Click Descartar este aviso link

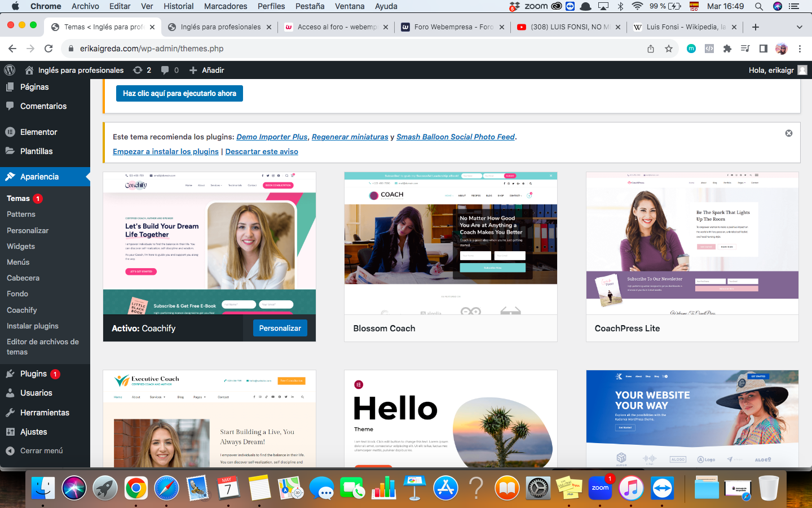[262, 151]
